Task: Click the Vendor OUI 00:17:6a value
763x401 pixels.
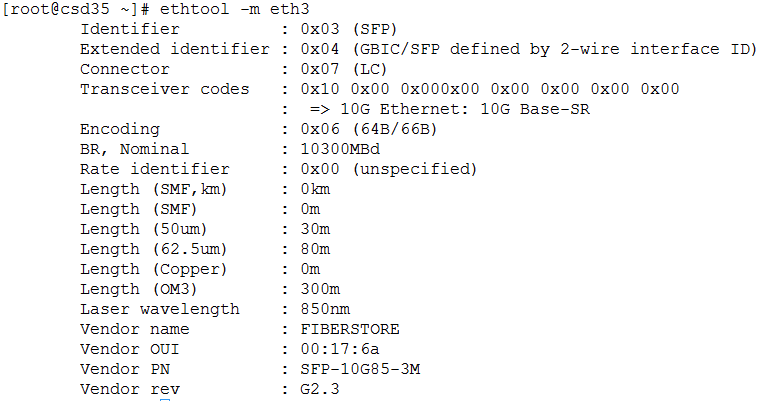Action: [340, 349]
